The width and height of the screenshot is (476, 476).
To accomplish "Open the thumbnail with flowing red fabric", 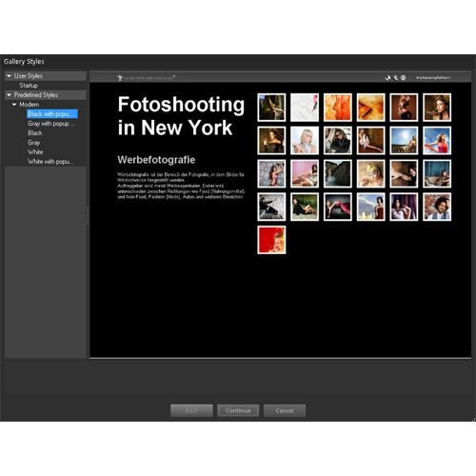I will (x=338, y=207).
